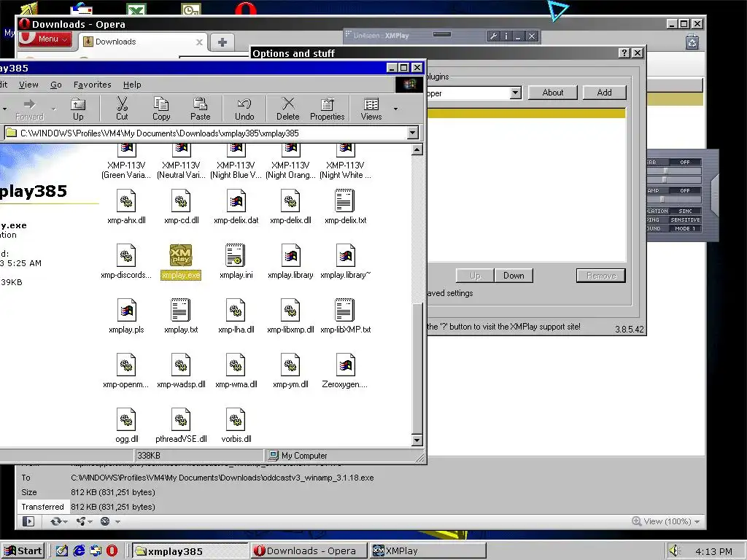The width and height of the screenshot is (747, 560).
Task: Click the Down button in Options dialog
Action: pos(514,275)
